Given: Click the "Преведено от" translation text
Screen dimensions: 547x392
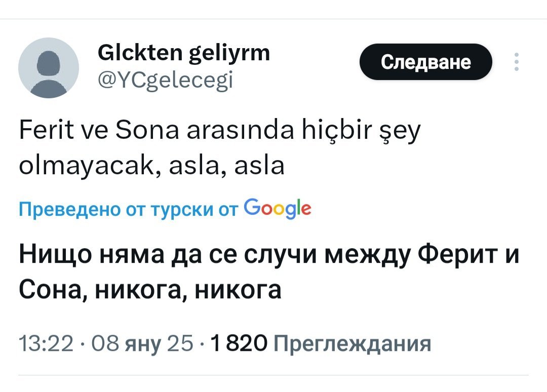Looking at the screenshot, I should (71, 209).
